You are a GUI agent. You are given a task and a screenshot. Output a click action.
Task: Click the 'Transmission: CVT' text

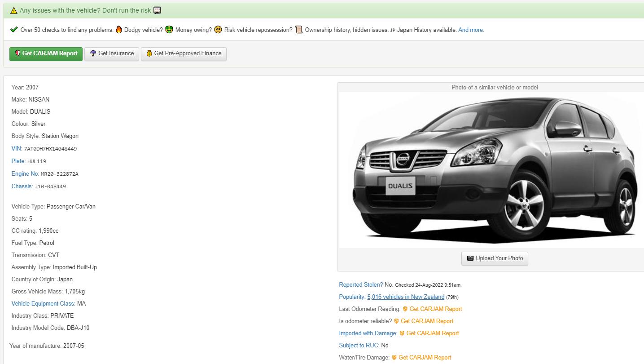pyautogui.click(x=35, y=255)
